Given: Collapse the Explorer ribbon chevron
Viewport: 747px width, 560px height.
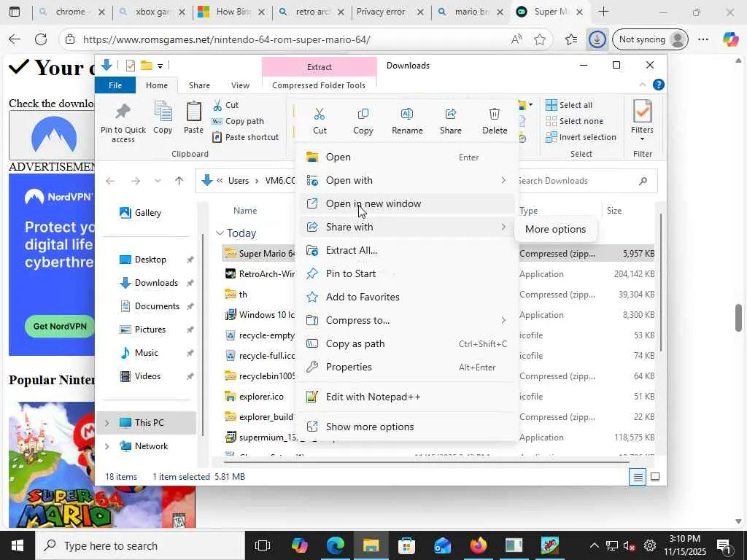Looking at the screenshot, I should [642, 85].
